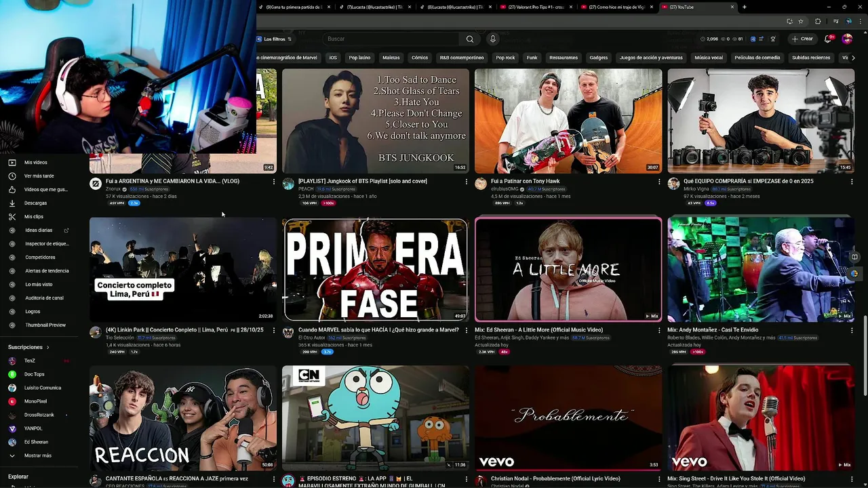
Task: Play the PRIMERA FASE Marvel thumbnail
Action: coord(375,269)
